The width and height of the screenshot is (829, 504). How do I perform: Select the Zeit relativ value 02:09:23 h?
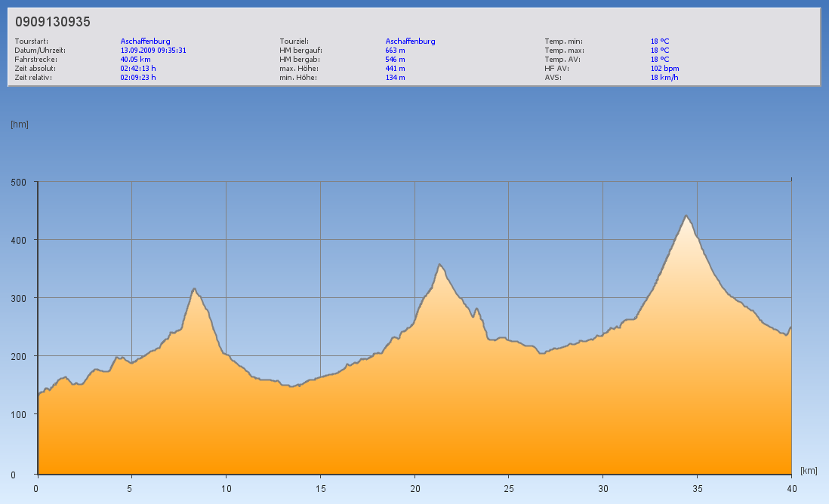[x=138, y=78]
